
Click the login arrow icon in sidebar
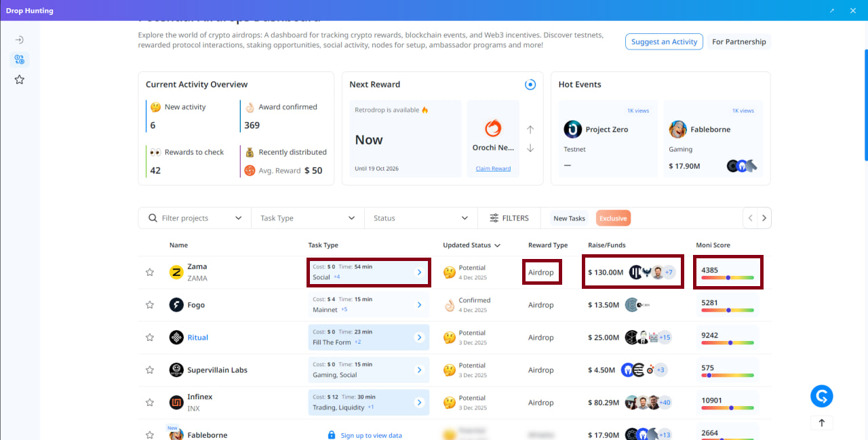point(20,40)
